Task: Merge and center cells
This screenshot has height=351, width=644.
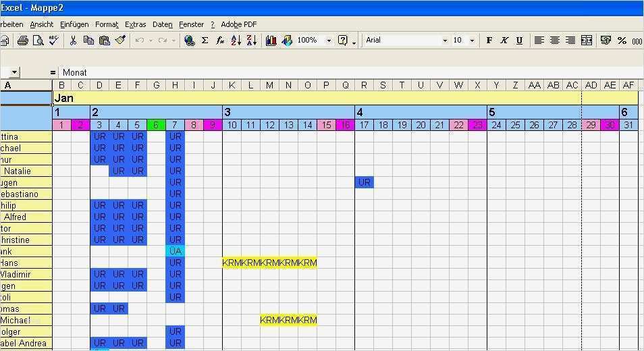Action: coord(586,40)
